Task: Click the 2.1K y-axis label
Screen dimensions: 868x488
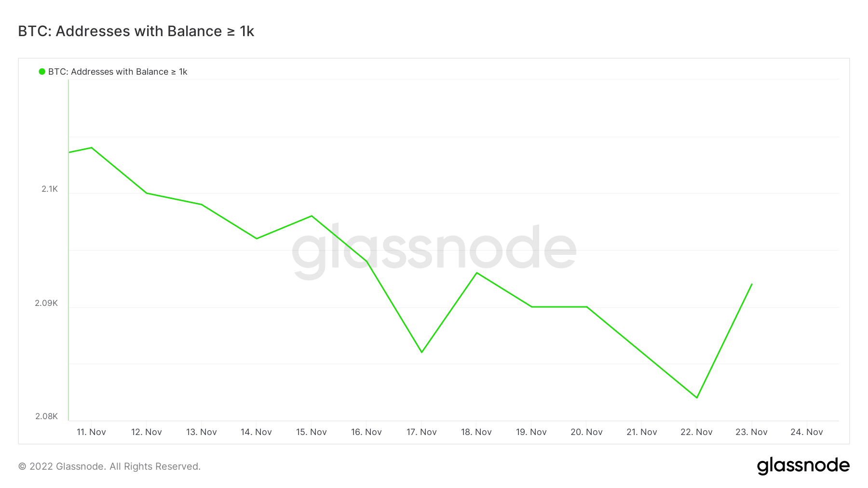Action: tap(50, 189)
